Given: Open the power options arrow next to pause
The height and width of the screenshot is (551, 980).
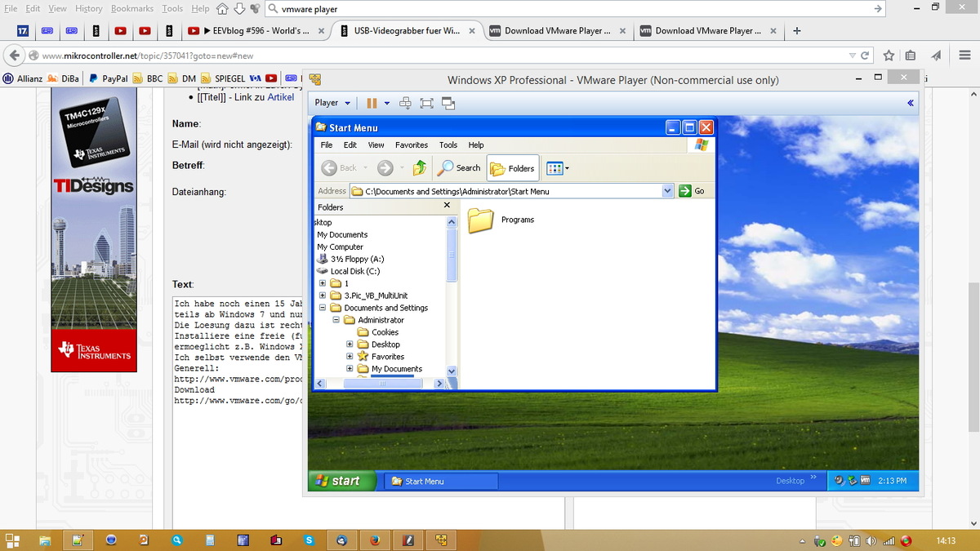Looking at the screenshot, I should click(x=387, y=103).
